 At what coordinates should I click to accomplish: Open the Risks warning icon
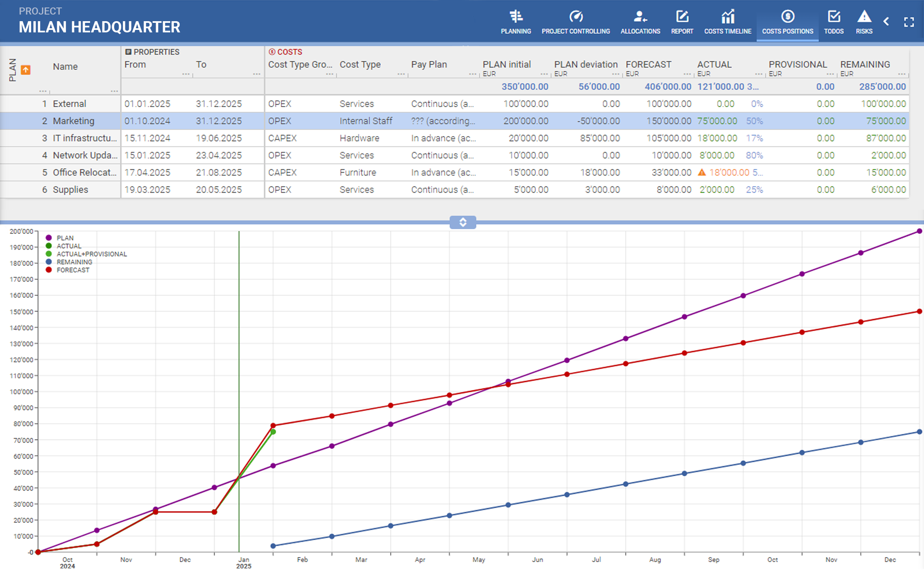click(864, 17)
